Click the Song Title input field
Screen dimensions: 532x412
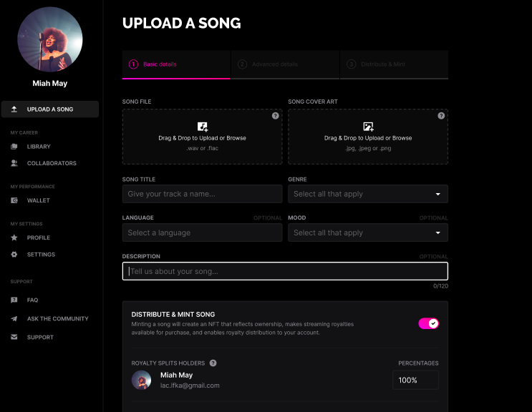click(202, 194)
